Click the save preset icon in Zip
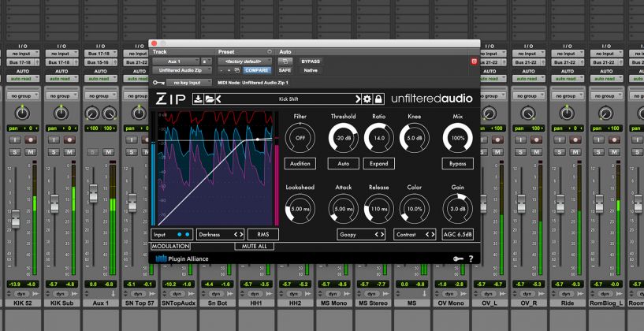Viewport: 644px width, 331px height. pos(198,99)
